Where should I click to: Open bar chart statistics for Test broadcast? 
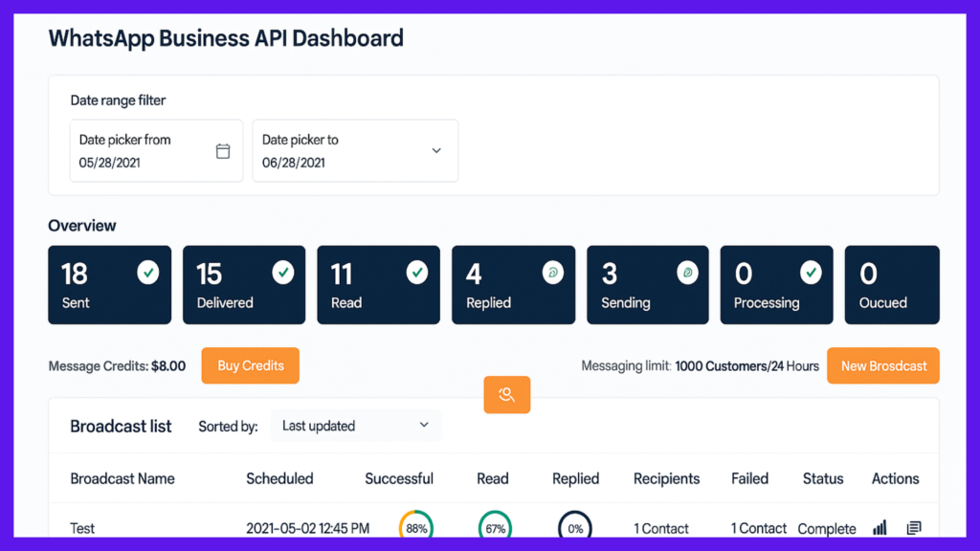tap(880, 528)
